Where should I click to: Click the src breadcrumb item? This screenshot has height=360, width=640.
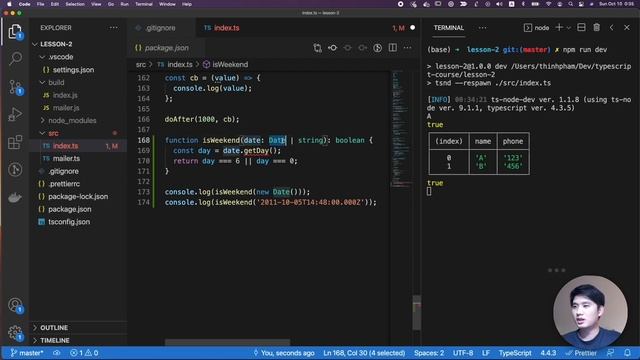[x=141, y=64]
